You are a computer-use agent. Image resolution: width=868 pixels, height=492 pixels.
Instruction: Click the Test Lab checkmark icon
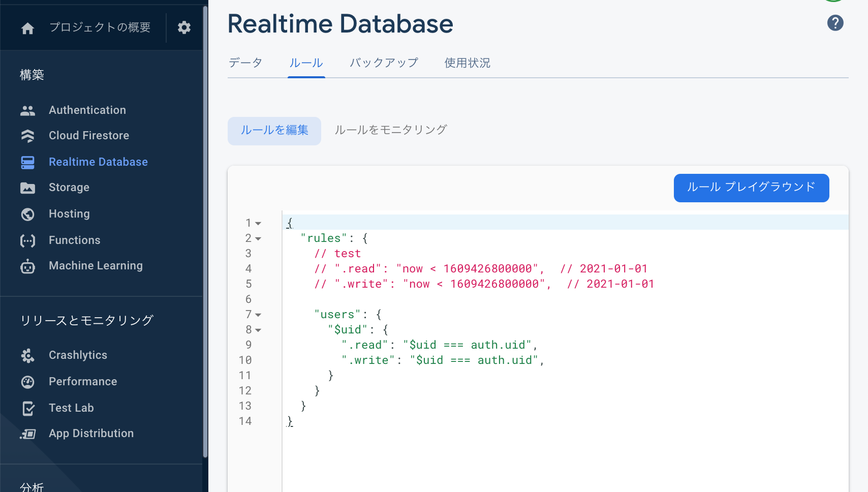pyautogui.click(x=28, y=408)
